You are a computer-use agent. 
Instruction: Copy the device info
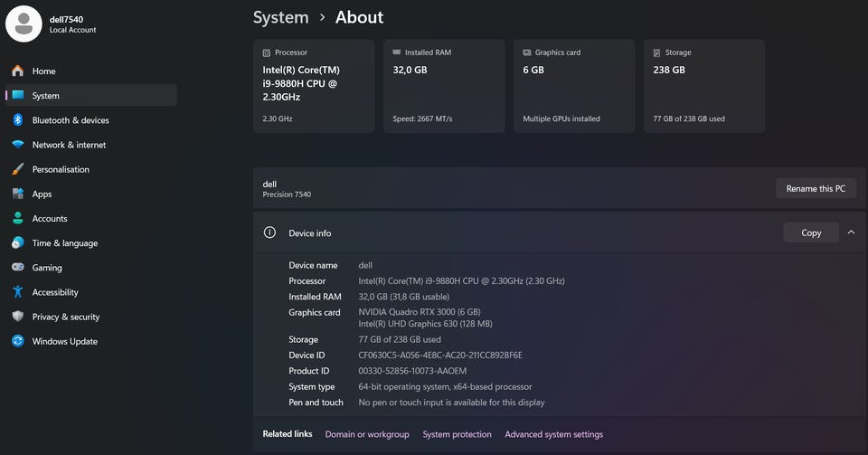coord(811,233)
